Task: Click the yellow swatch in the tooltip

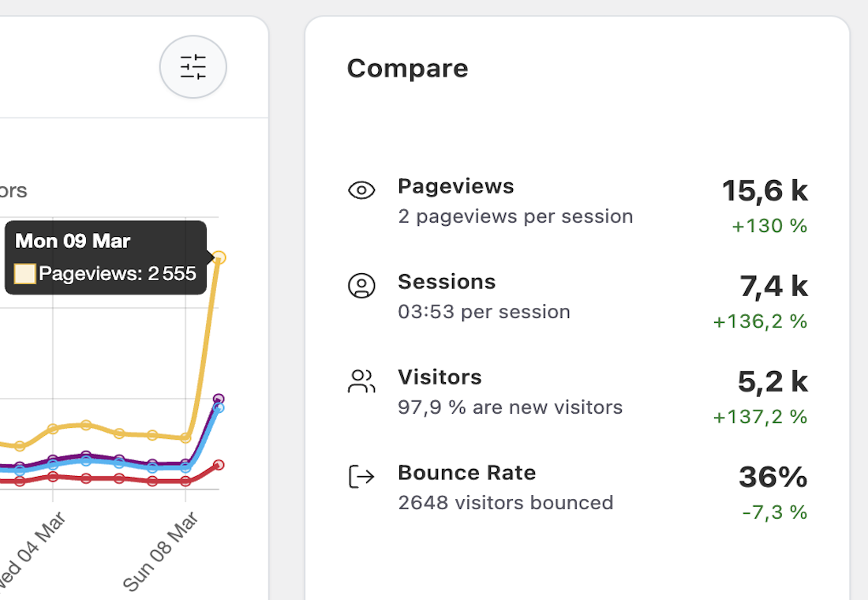Action: pos(25,274)
